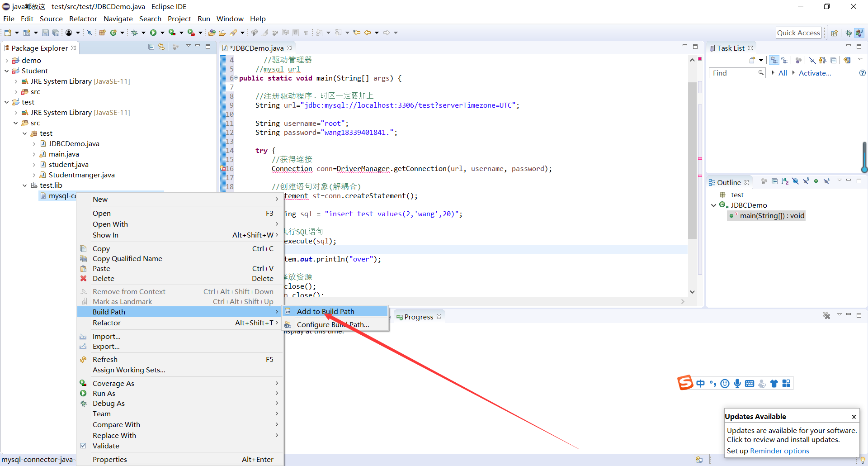Click the green Run button in the toolbar

[x=153, y=33]
